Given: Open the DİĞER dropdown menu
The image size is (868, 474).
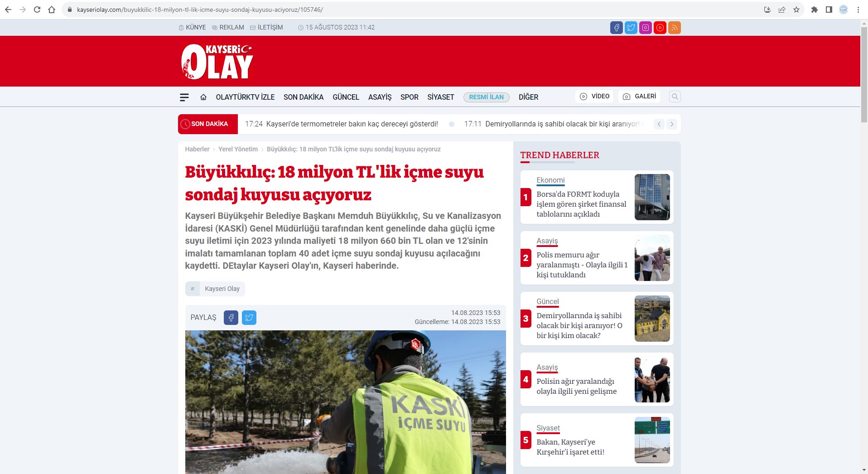Looking at the screenshot, I should pyautogui.click(x=528, y=97).
